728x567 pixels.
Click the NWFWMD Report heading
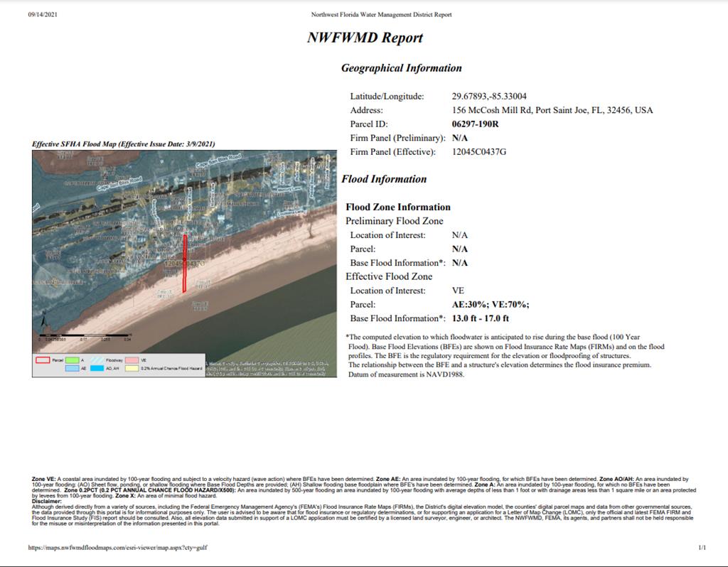click(x=365, y=38)
